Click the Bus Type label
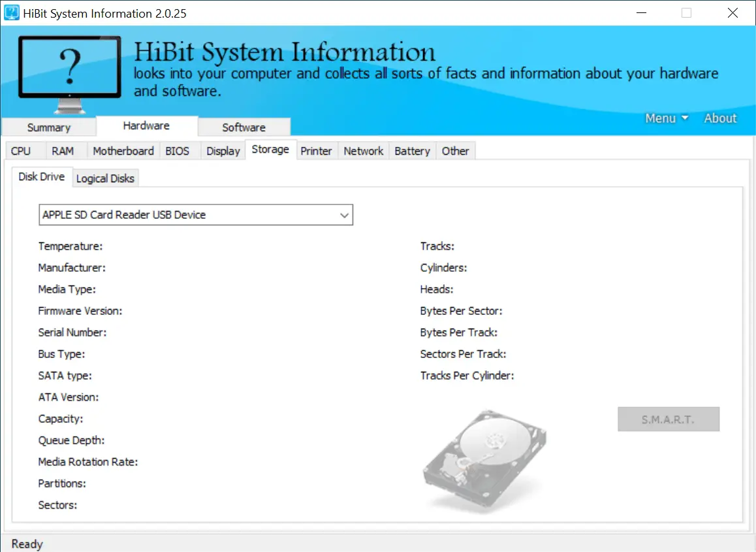 (62, 354)
